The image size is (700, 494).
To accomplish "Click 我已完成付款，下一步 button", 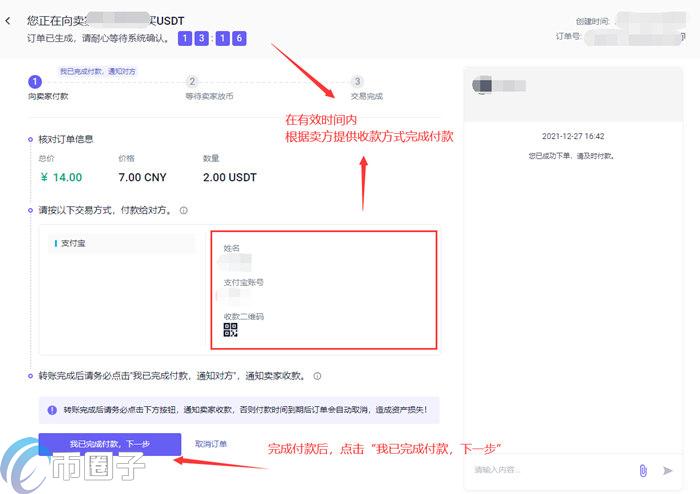I will coord(110,444).
